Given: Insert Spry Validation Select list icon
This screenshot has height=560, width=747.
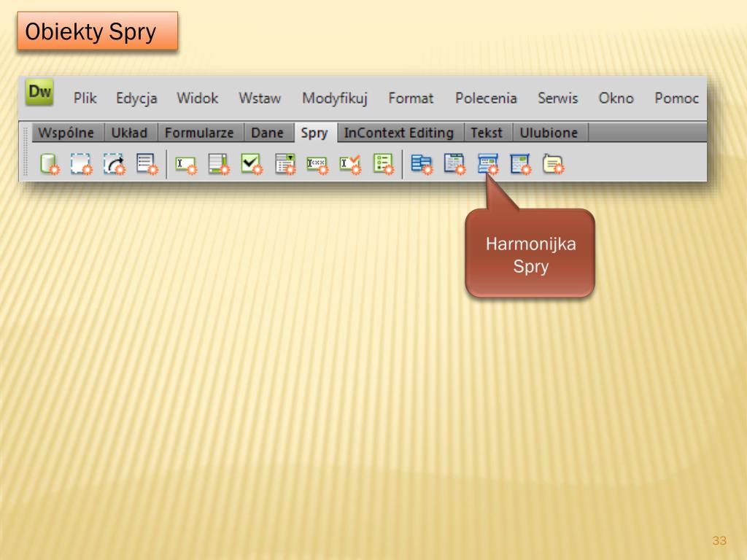Looking at the screenshot, I should pyautogui.click(x=285, y=164).
